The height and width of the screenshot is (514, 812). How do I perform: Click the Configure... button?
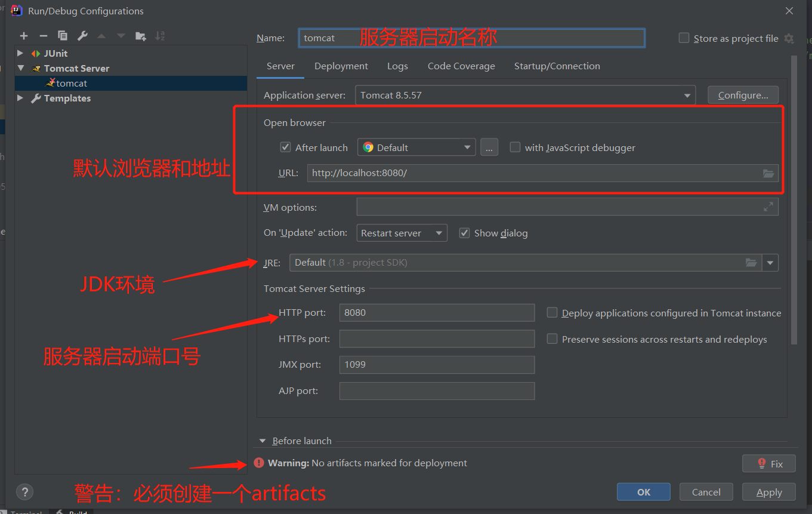(x=743, y=96)
